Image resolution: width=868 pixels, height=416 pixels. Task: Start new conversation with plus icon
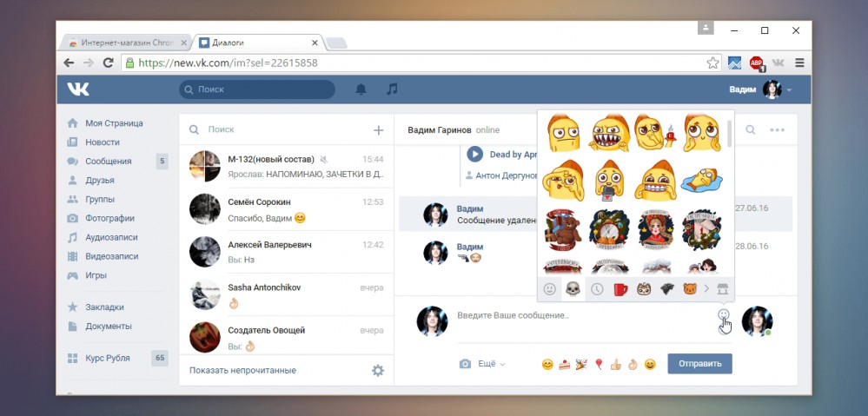click(x=379, y=130)
